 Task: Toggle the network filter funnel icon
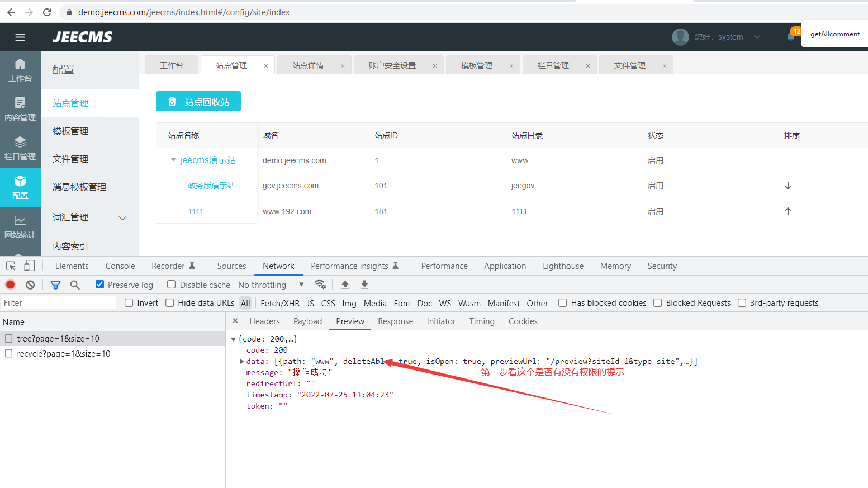(x=55, y=285)
